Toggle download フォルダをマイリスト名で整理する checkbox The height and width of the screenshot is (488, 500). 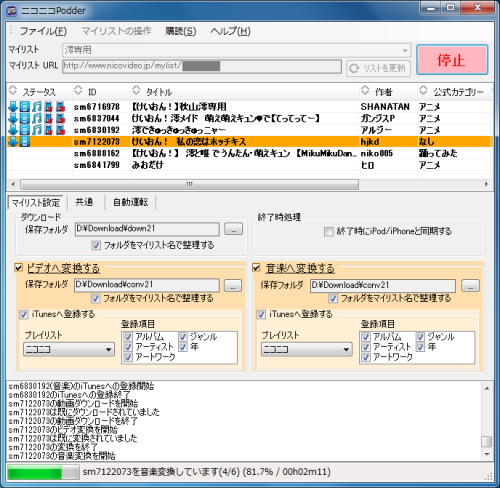(96, 245)
